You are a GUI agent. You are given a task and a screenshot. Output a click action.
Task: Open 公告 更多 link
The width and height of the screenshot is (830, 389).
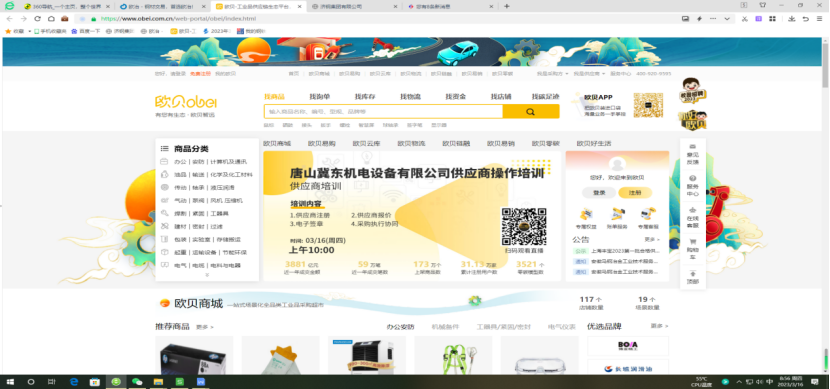(653, 239)
